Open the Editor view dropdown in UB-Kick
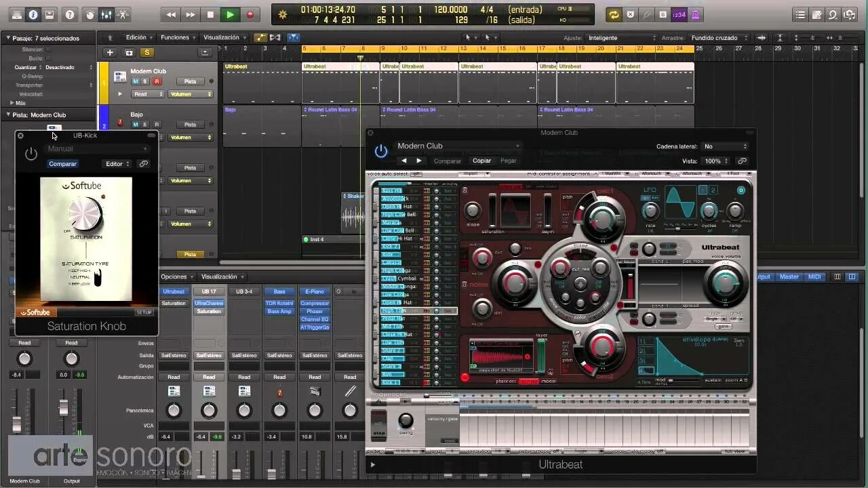Viewport: 868px width, 488px height. [x=117, y=164]
